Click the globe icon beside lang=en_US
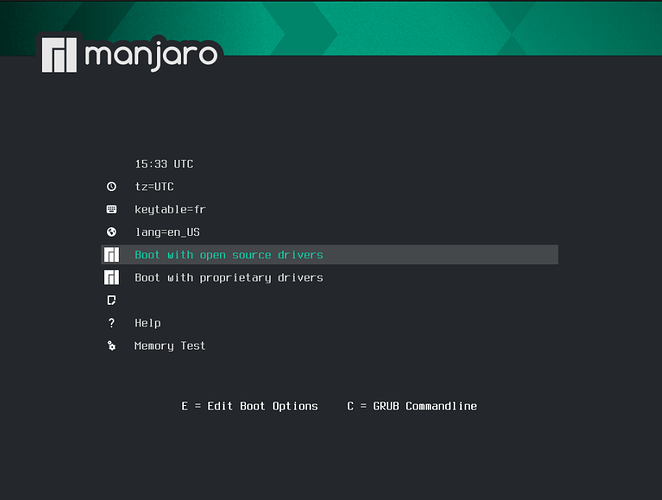The image size is (662, 500). click(111, 232)
